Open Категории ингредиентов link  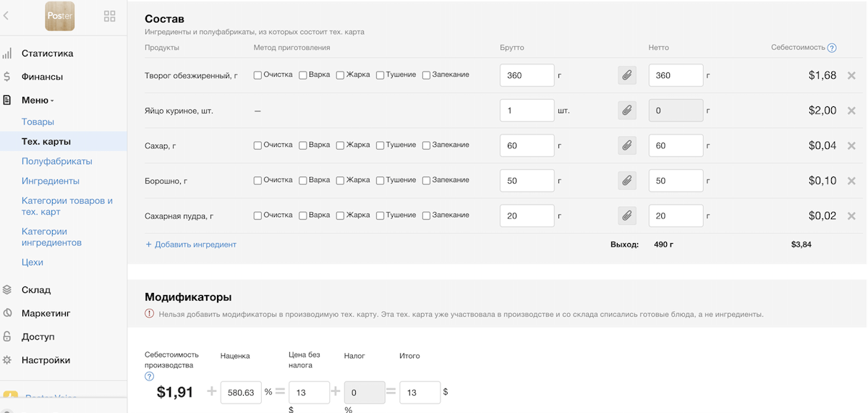click(51, 237)
